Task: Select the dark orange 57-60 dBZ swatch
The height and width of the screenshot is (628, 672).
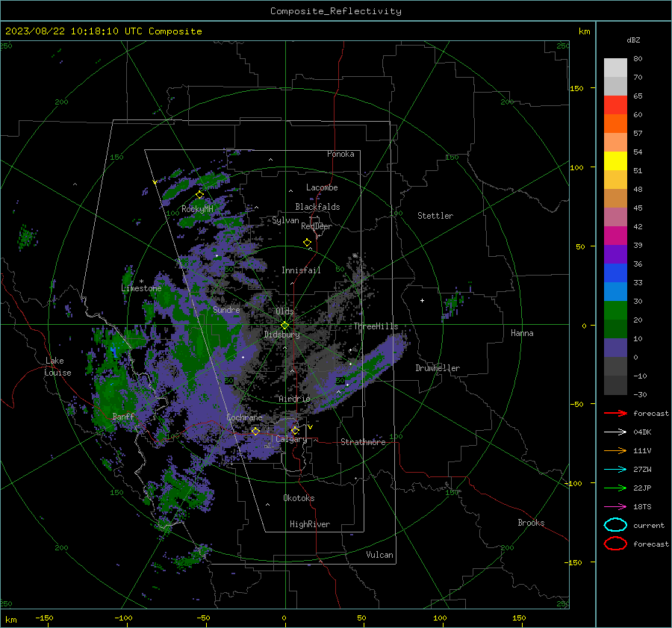Action: click(615, 123)
